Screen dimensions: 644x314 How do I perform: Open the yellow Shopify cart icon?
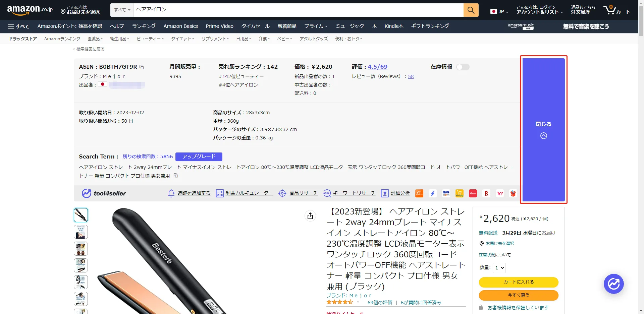point(460,193)
